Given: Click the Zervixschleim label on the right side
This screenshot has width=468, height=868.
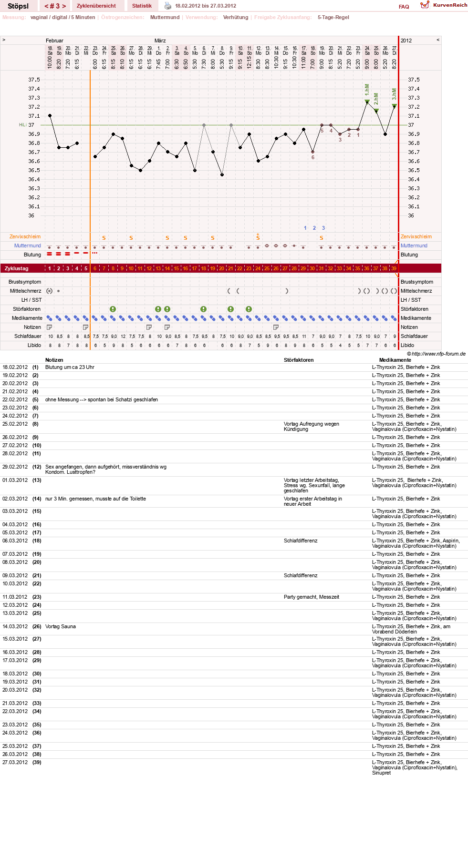Looking at the screenshot, I should coord(416,236).
